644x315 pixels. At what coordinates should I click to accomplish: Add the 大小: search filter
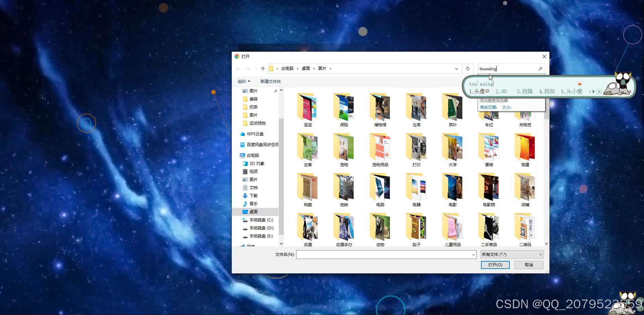point(506,107)
